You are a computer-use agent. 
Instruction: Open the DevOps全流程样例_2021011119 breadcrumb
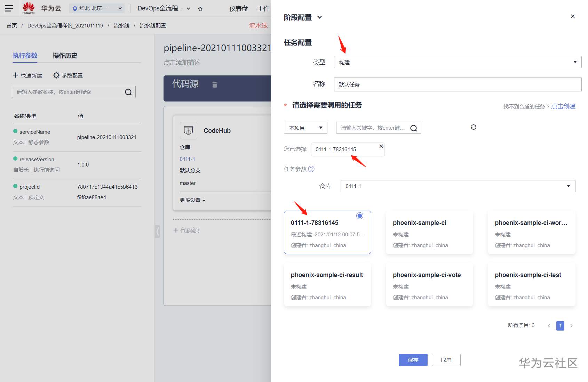65,26
